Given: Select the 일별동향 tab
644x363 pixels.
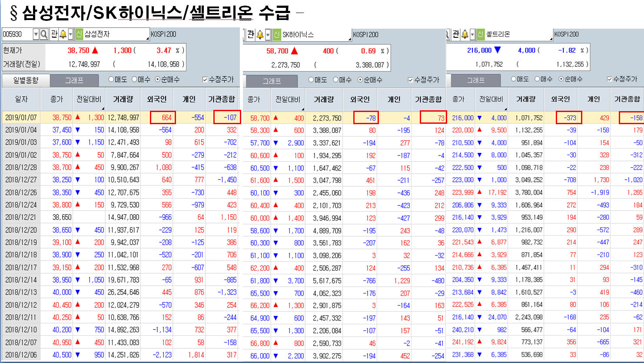Looking at the screenshot, I should point(26,80).
